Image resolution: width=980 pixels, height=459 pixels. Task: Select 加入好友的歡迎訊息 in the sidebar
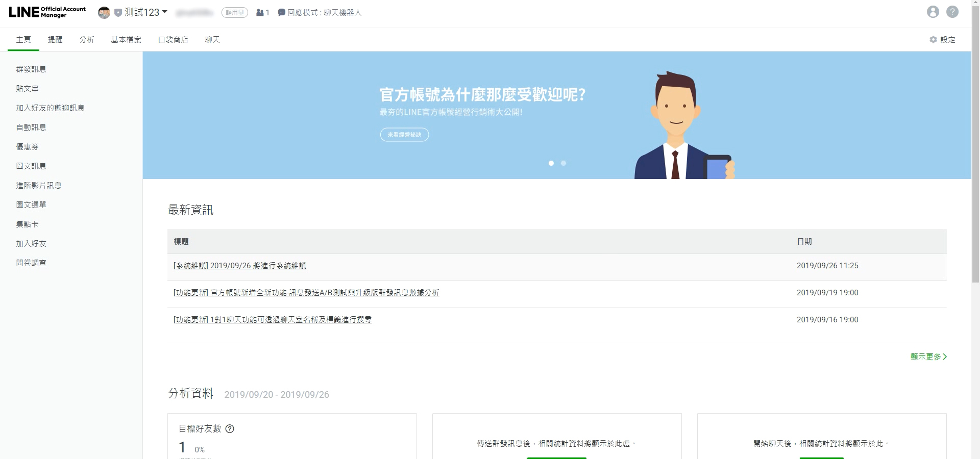[50, 108]
